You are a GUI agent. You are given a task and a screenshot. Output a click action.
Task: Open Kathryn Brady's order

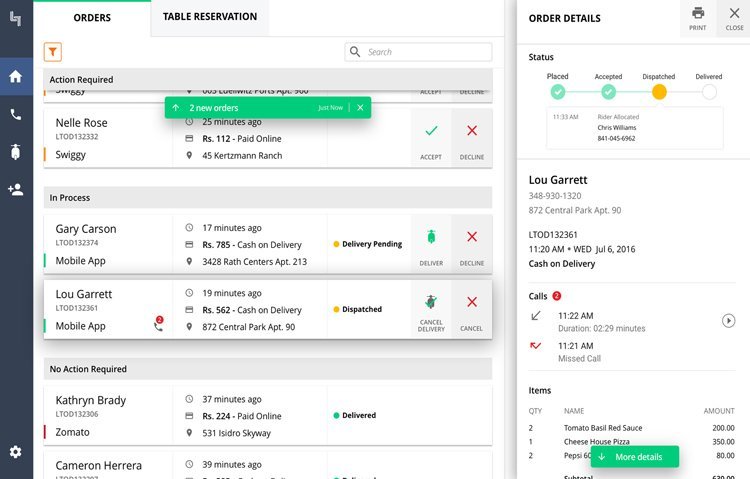268,416
